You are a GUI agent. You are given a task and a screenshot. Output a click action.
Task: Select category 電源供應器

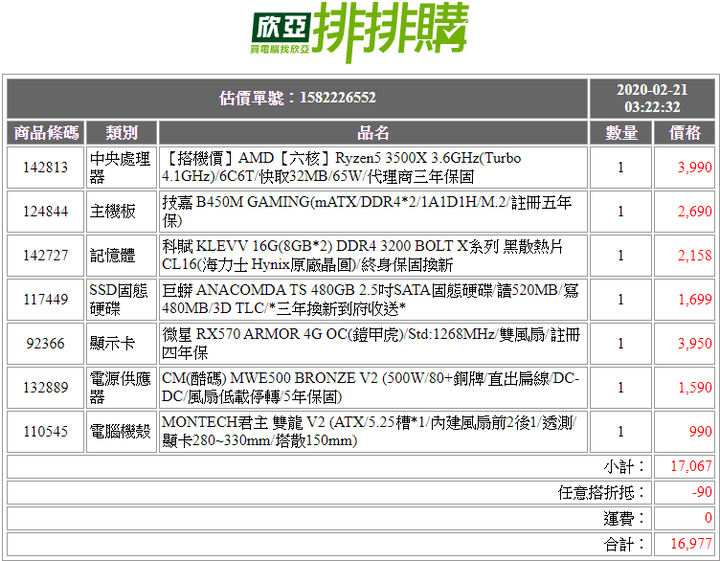click(x=120, y=387)
